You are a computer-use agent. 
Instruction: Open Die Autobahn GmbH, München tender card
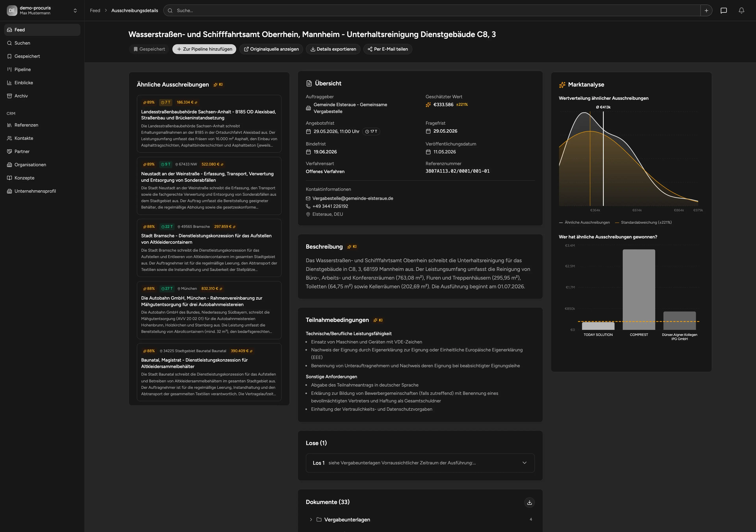[x=209, y=310]
